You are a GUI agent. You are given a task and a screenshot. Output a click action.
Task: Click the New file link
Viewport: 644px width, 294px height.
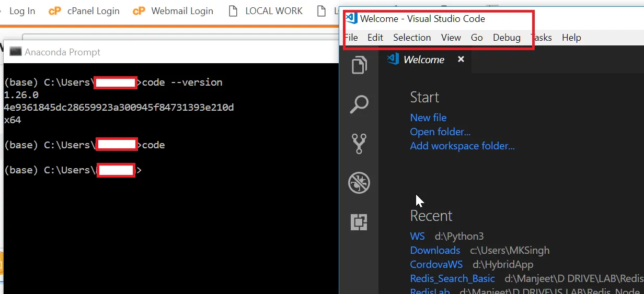[428, 117]
